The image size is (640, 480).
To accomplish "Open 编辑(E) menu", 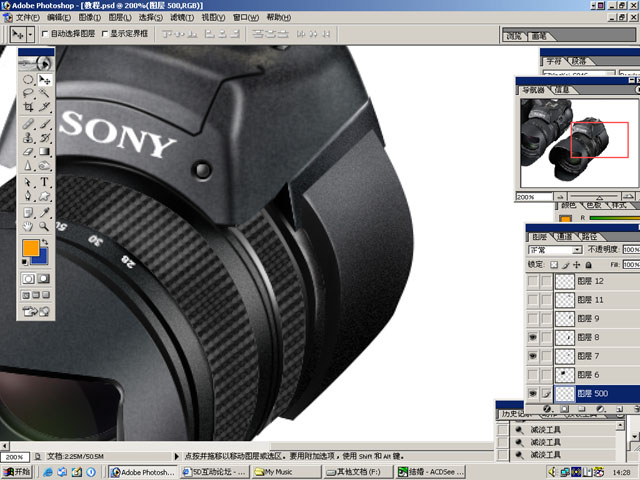I will point(59,18).
